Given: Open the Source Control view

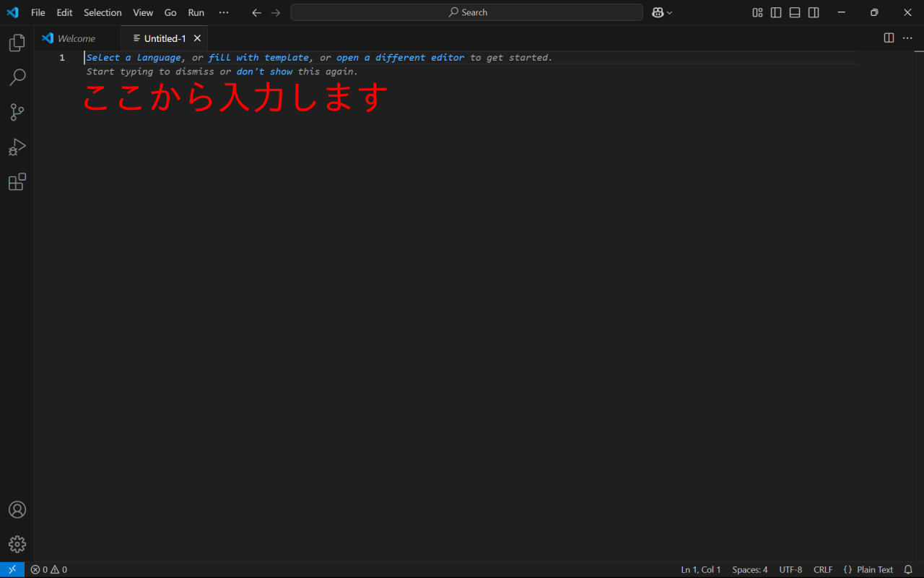Looking at the screenshot, I should point(17,112).
